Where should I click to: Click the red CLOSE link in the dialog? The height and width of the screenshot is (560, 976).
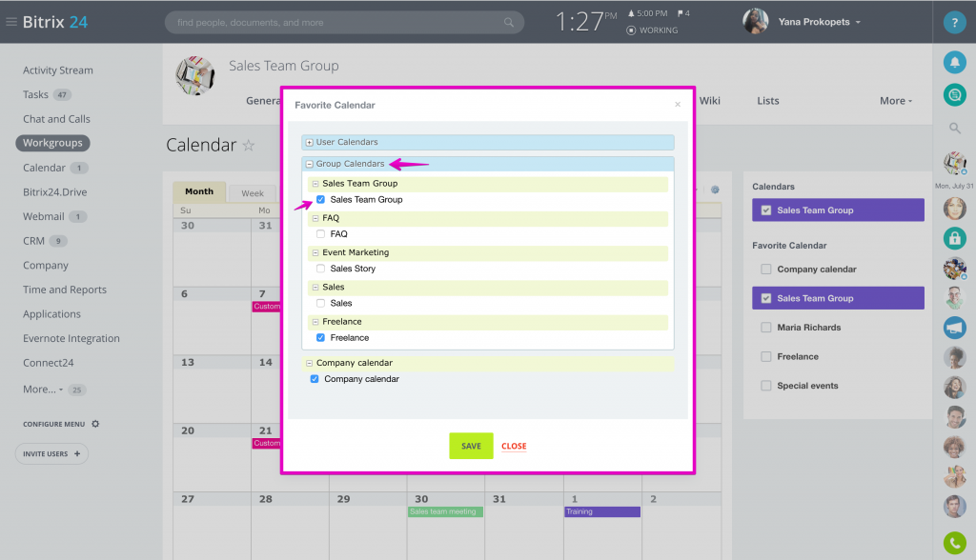click(514, 446)
